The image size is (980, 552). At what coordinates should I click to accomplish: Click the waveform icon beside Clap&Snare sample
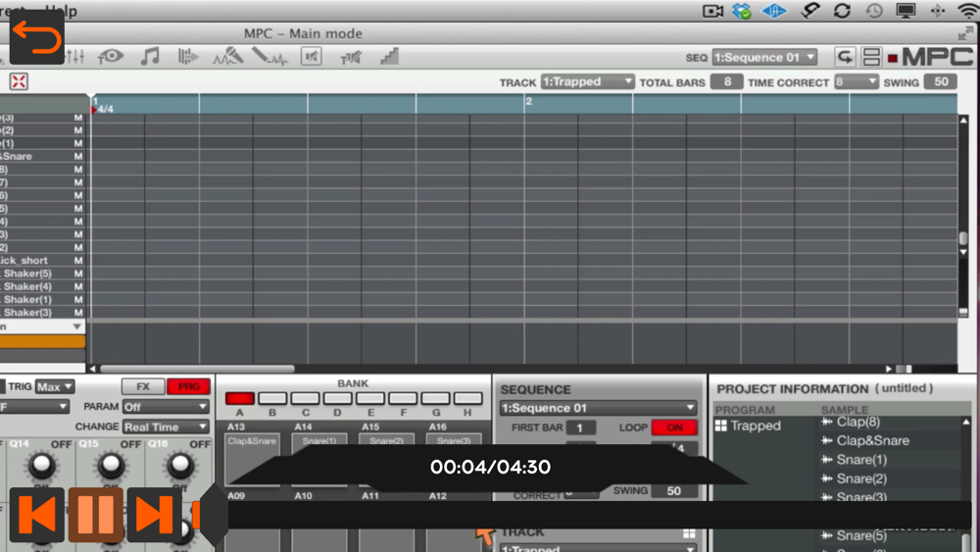(x=827, y=441)
